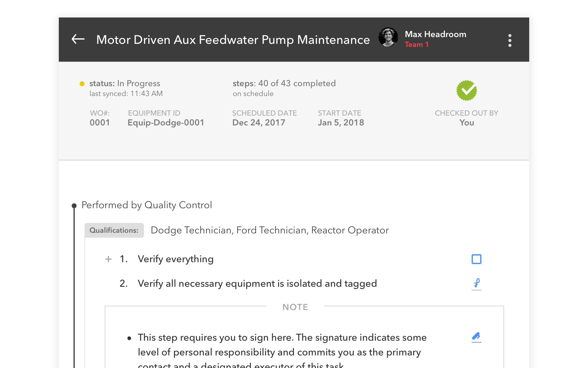Open the three-dot overflow menu

point(510,40)
